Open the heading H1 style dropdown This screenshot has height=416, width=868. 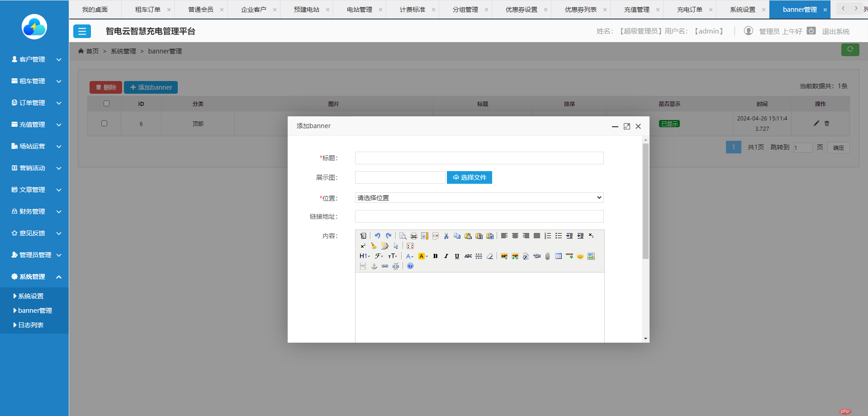click(365, 256)
